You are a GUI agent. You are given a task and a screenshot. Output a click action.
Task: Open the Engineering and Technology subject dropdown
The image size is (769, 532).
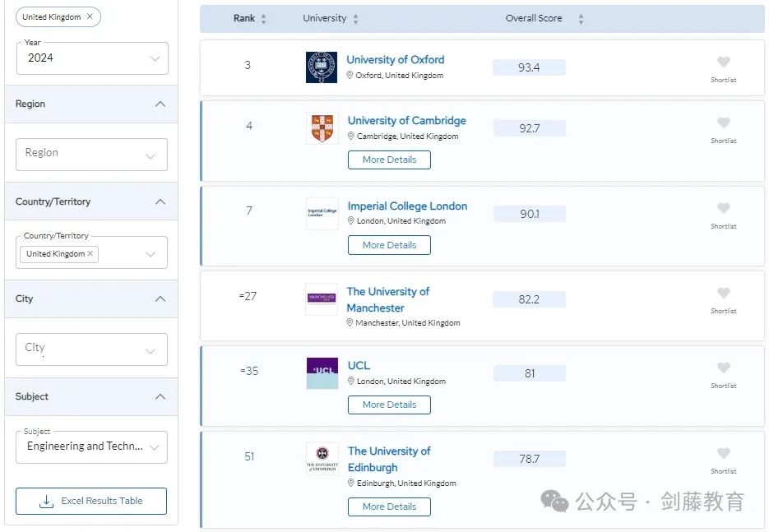[92, 446]
